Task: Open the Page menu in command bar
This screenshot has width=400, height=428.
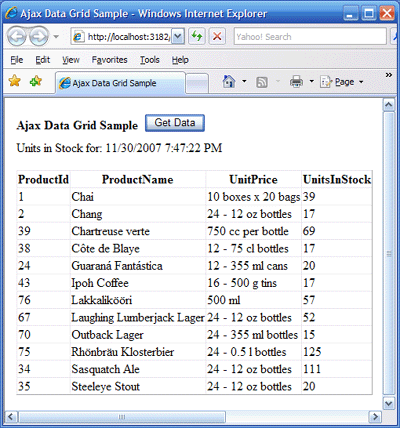Action: (342, 82)
